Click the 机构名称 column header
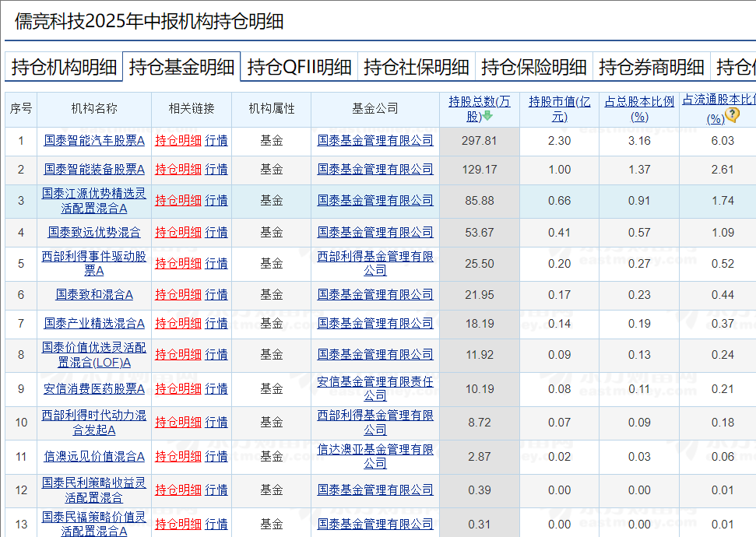This screenshot has width=756, height=537. pos(94,109)
